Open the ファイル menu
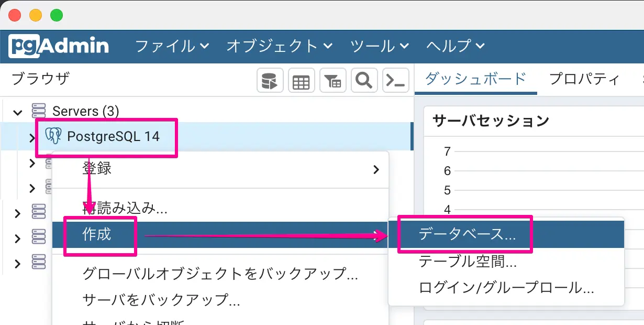Viewport: 644px width, 325px height. (x=172, y=46)
